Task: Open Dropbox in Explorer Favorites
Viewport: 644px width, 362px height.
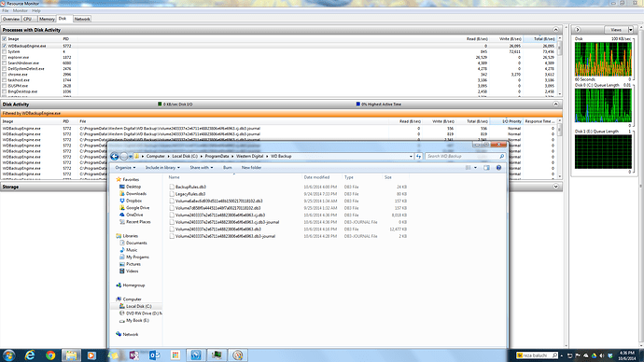Action: (x=131, y=201)
